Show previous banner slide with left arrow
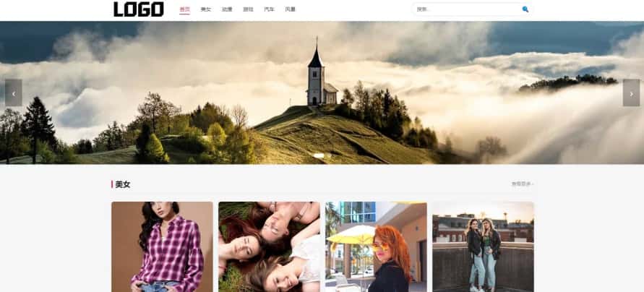 point(14,93)
